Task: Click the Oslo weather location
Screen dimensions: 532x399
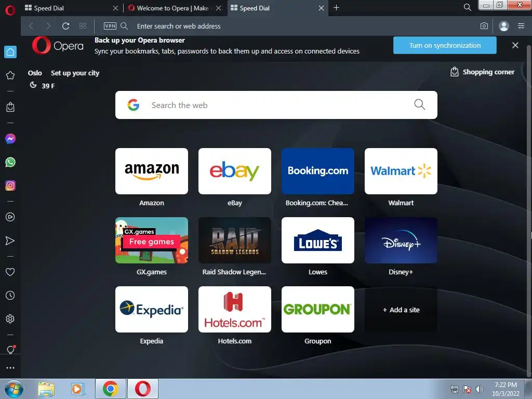Action: tap(35, 73)
